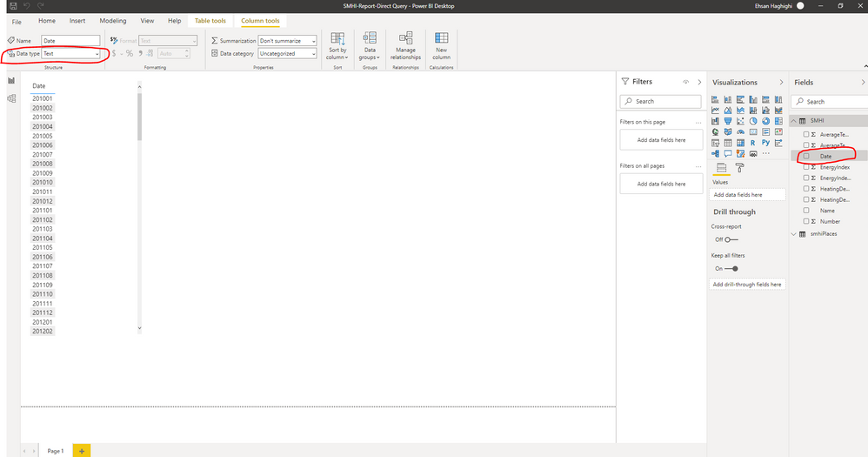The width and height of the screenshot is (868, 457).
Task: Expand the smhiPlaces table in Fields
Action: [794, 234]
